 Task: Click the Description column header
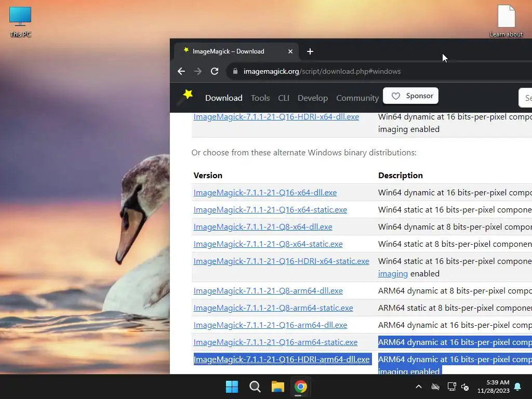[401, 176]
